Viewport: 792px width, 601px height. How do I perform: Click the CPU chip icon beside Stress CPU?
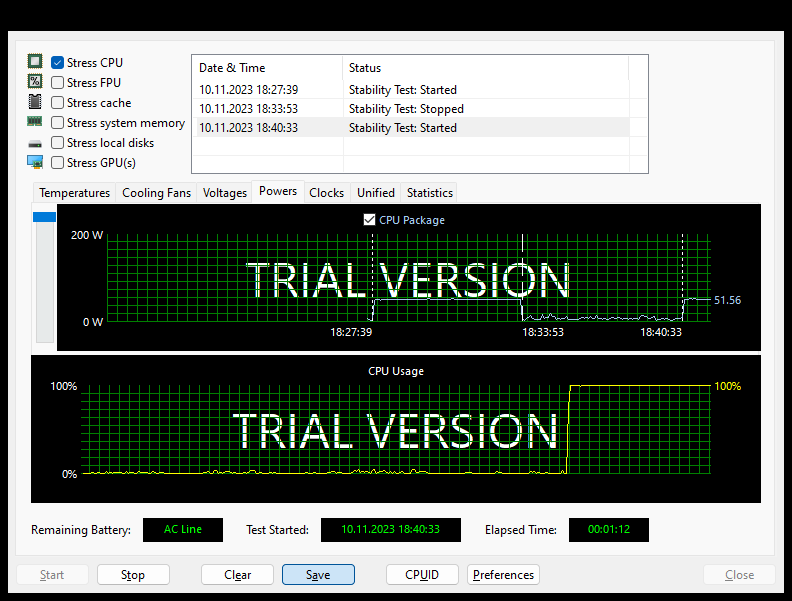point(35,62)
